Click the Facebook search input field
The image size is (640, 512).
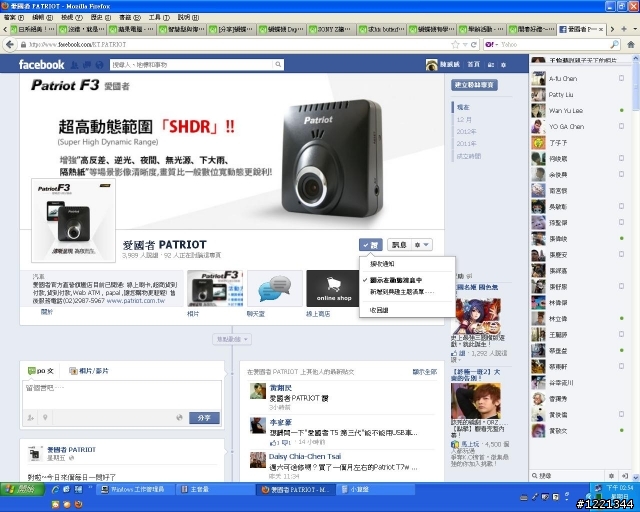[191, 65]
